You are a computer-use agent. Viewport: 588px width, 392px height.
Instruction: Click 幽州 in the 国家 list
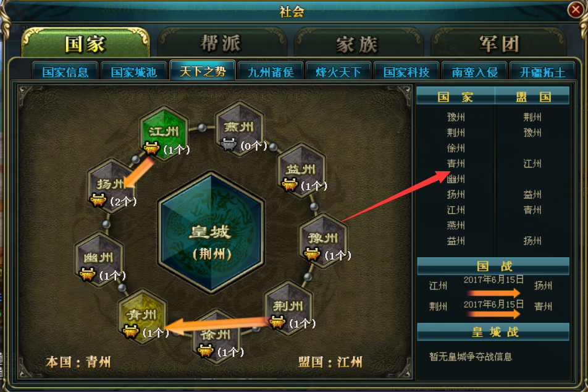[456, 179]
